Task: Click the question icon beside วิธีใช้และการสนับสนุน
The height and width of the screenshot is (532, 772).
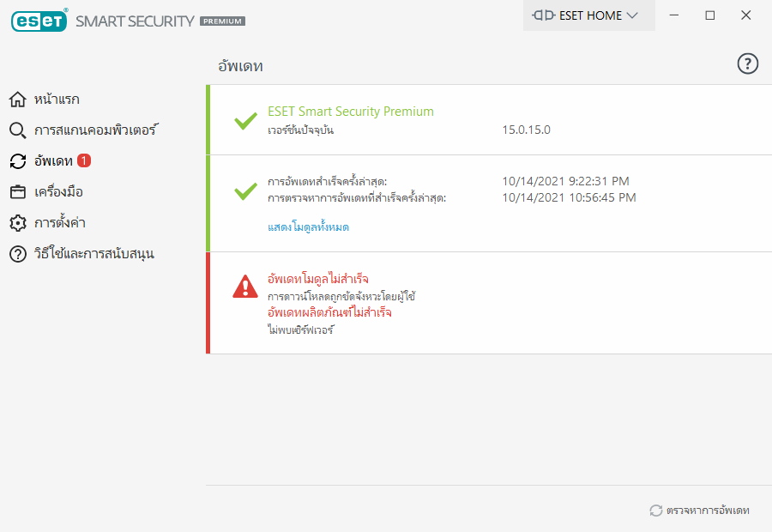Action: [18, 254]
